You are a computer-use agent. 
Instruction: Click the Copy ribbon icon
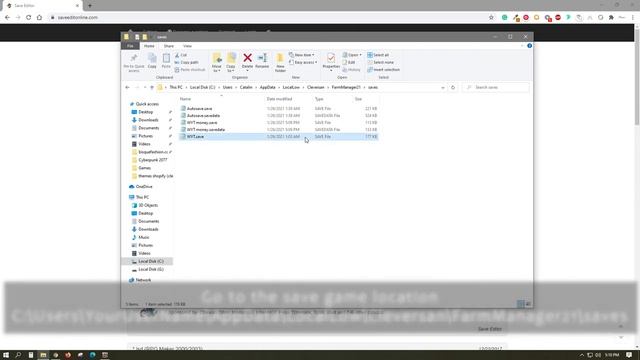(x=152, y=60)
